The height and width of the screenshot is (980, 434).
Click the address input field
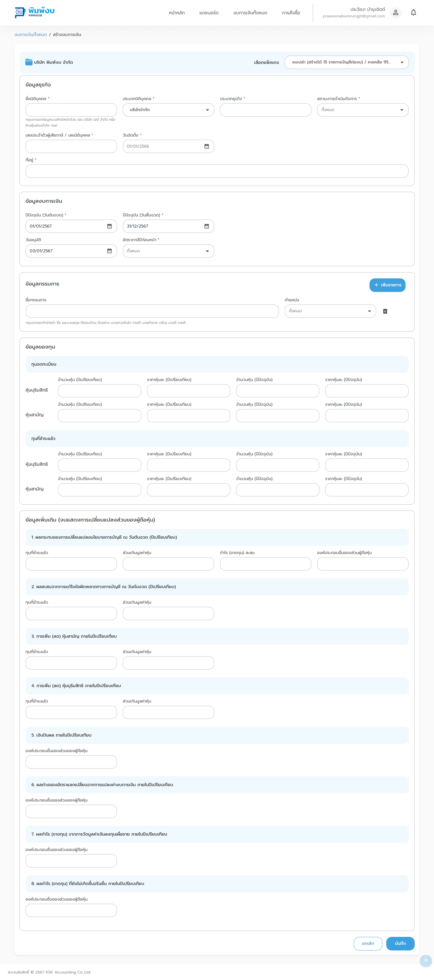[217, 171]
